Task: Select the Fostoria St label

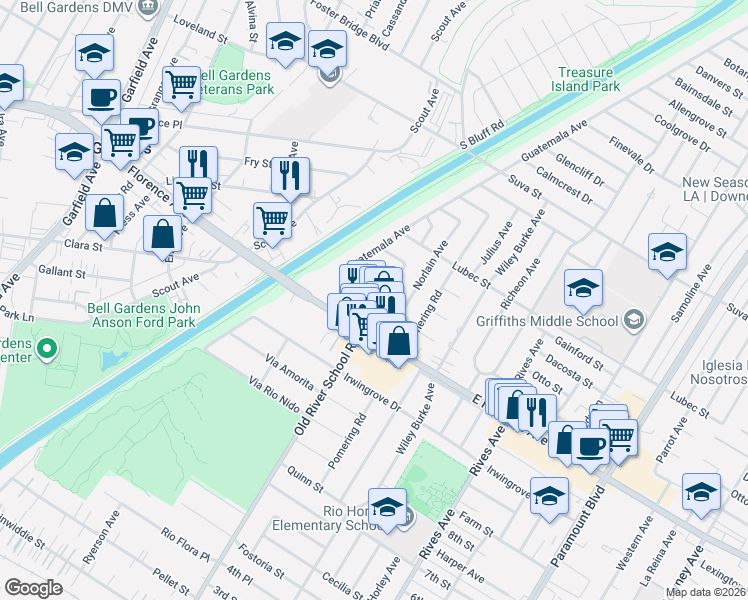Action: 261,561
